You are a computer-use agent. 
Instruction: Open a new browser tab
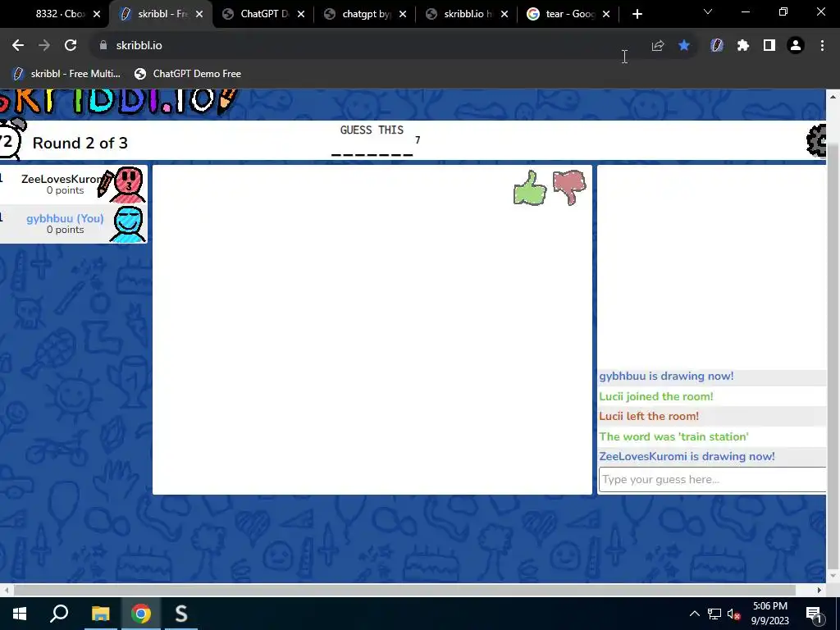pyautogui.click(x=637, y=14)
